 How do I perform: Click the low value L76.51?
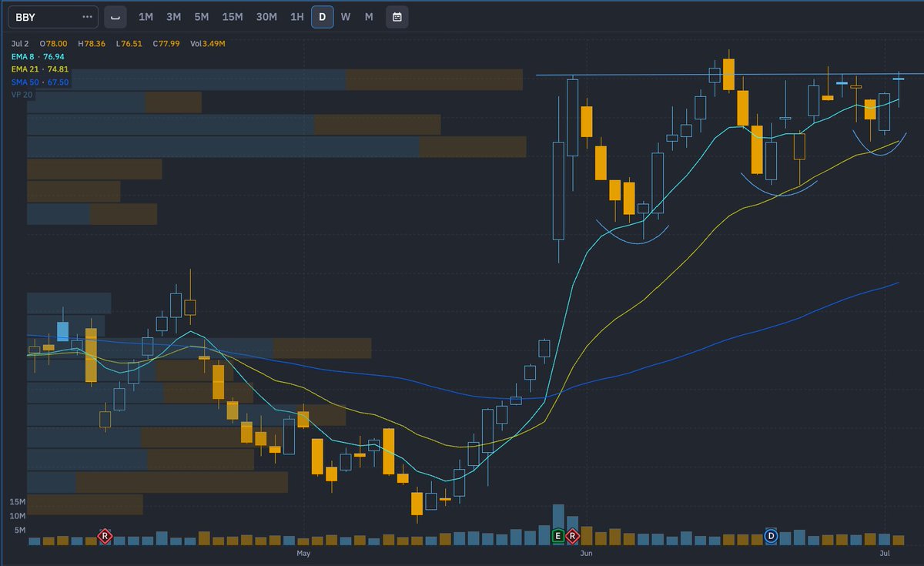[x=129, y=44]
